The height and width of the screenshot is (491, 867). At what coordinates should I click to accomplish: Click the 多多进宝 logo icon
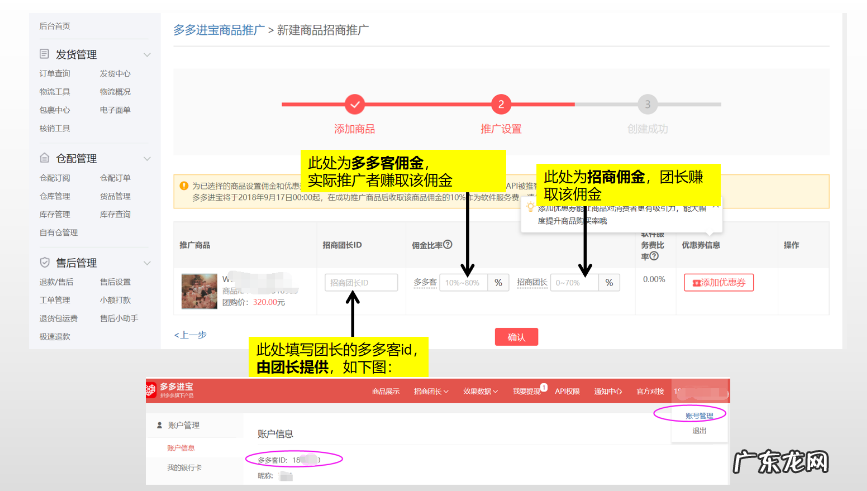point(152,390)
